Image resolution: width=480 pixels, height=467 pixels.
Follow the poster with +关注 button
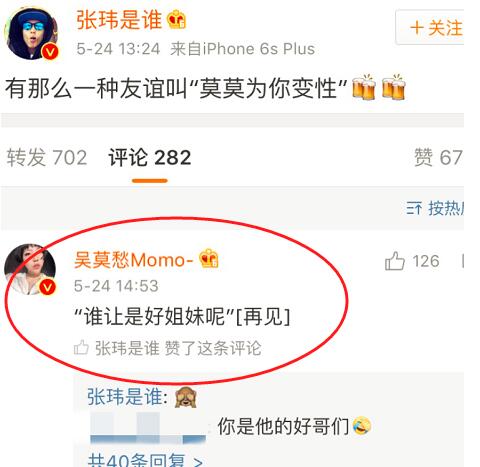tap(430, 27)
